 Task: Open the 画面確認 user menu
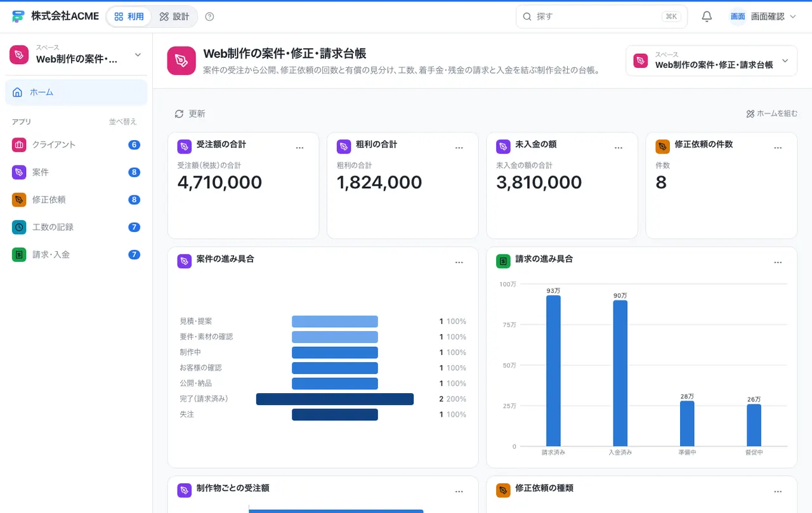(763, 16)
